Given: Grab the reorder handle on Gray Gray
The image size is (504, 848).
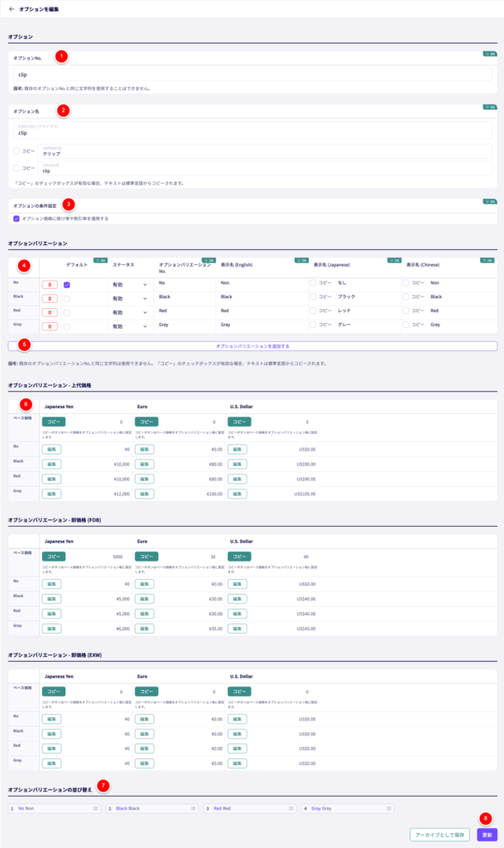Looking at the screenshot, I should pos(389,808).
